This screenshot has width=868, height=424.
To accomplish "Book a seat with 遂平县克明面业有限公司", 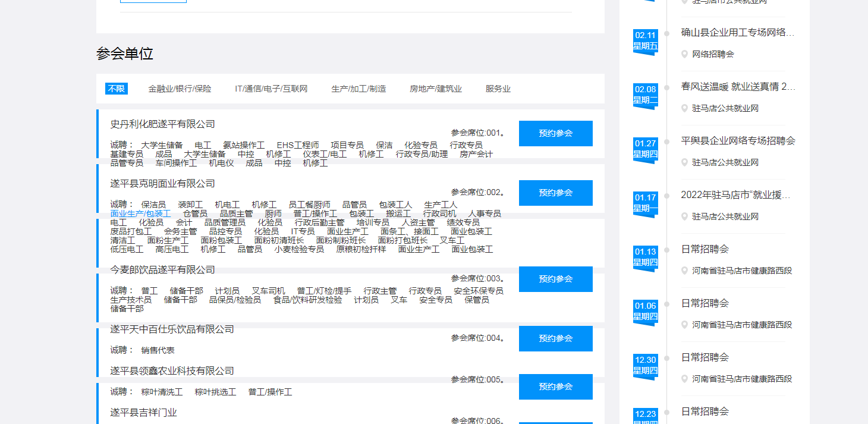I will coord(556,193).
